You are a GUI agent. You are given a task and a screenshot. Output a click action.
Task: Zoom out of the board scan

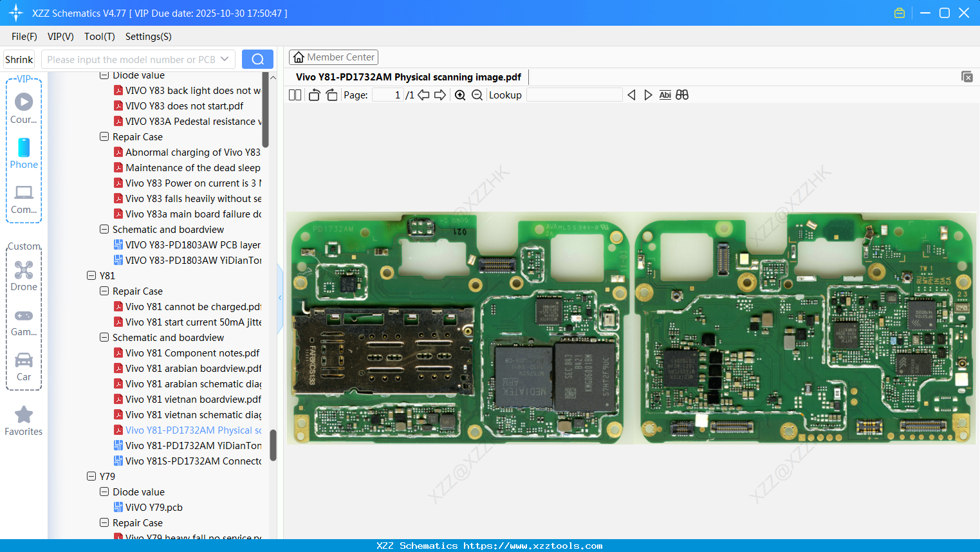click(477, 95)
